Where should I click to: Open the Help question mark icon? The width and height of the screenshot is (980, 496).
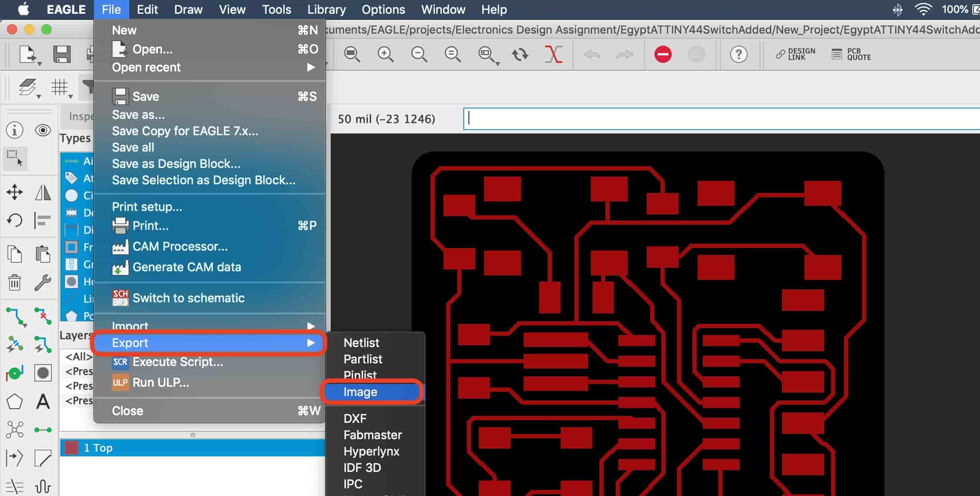click(739, 54)
